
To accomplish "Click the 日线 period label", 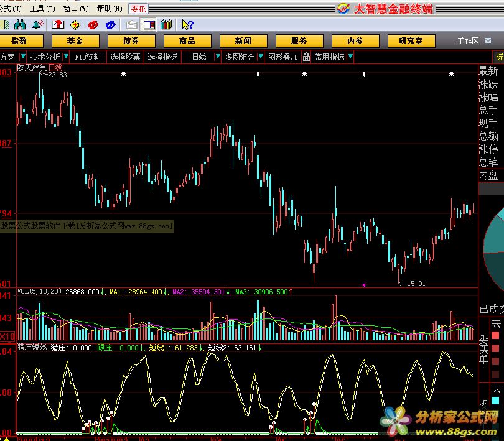I will [199, 57].
